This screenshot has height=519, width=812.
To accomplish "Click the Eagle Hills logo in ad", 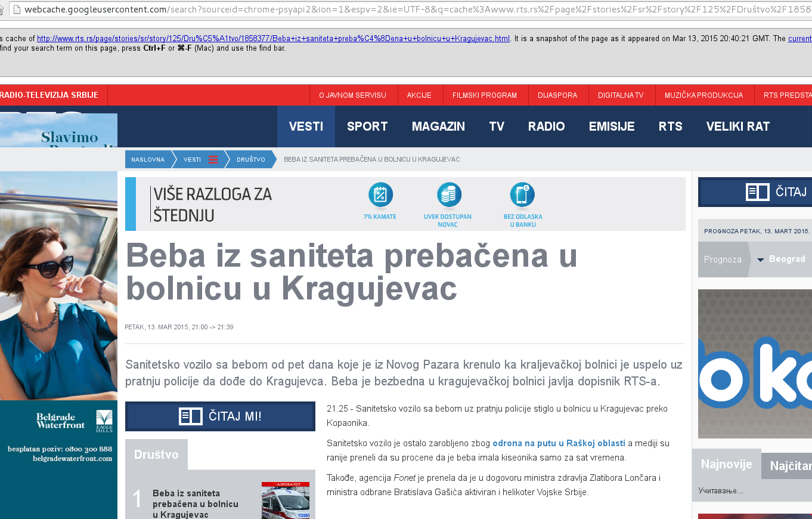I will 104,421.
